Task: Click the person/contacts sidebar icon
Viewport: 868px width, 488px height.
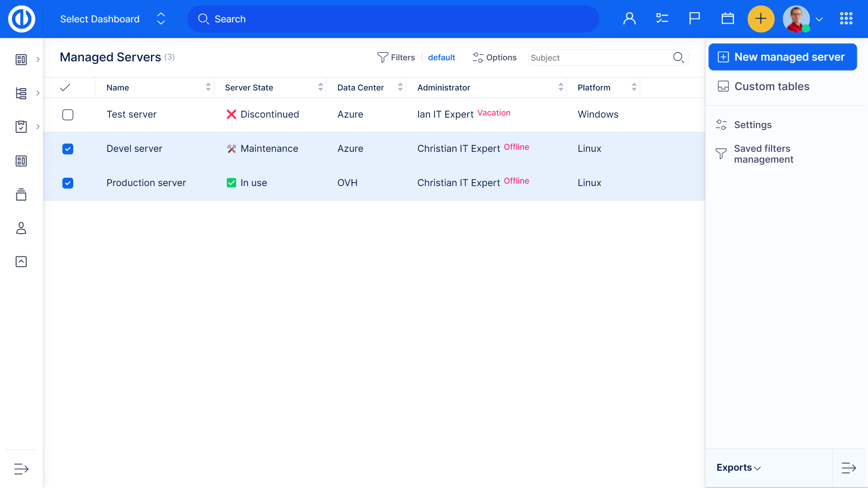Action: 21,228
